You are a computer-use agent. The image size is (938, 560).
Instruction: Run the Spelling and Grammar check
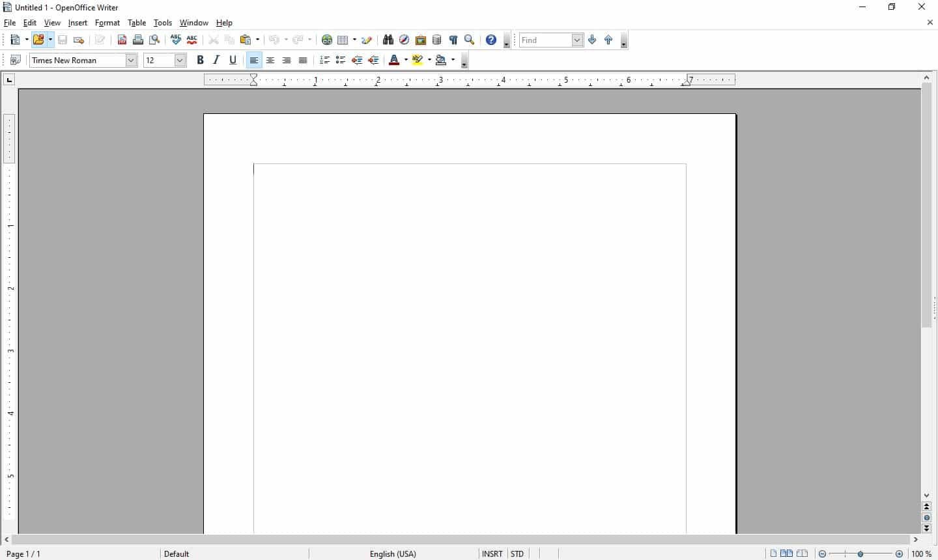(x=176, y=40)
